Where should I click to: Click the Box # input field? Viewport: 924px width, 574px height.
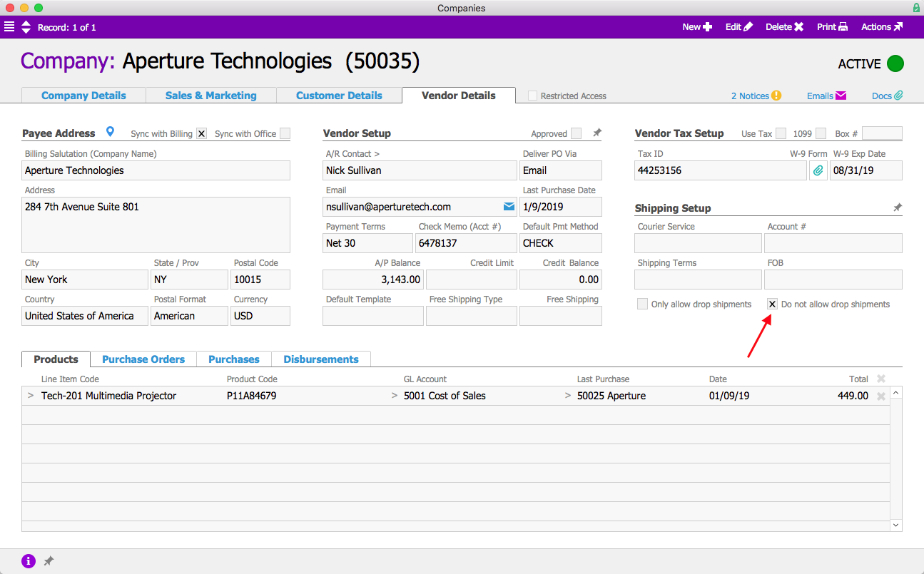click(882, 133)
